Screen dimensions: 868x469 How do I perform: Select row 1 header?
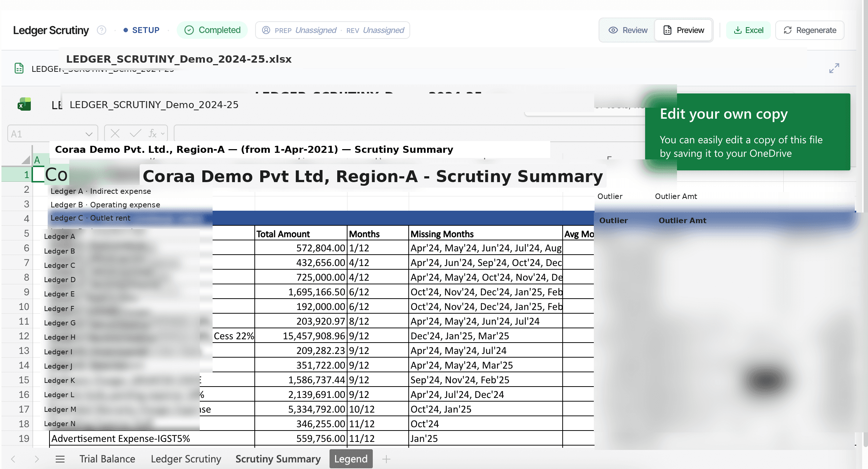coord(16,174)
